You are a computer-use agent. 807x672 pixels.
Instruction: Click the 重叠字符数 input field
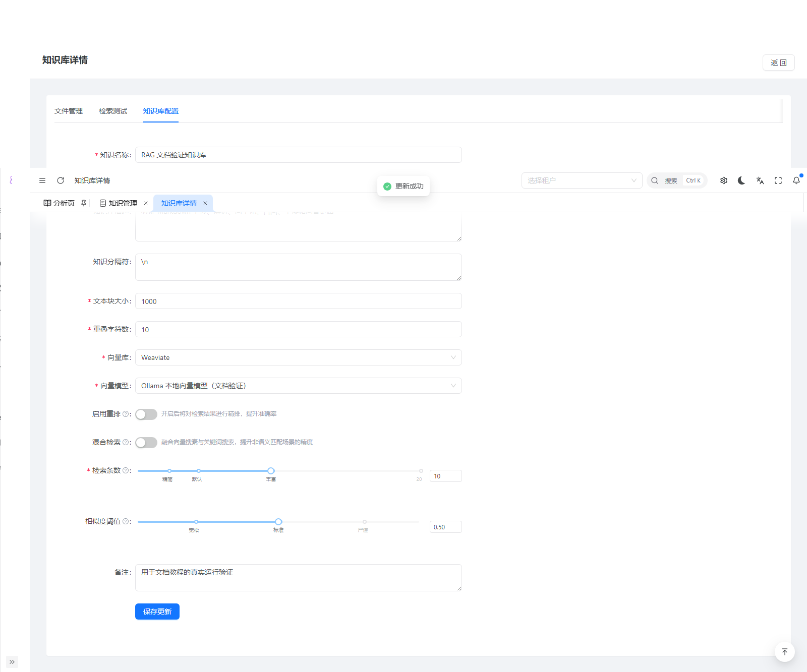(x=299, y=329)
